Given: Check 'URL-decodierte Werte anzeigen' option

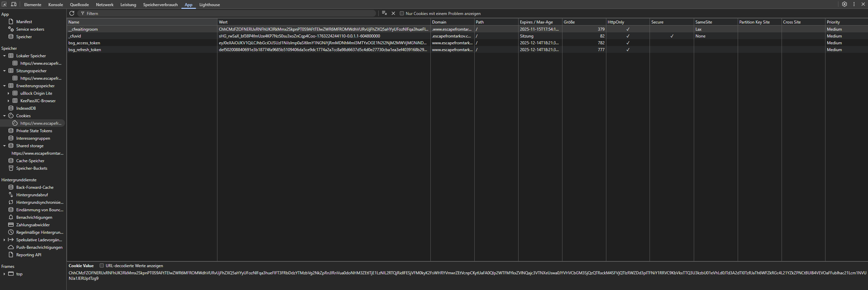Looking at the screenshot, I should pos(102,266).
